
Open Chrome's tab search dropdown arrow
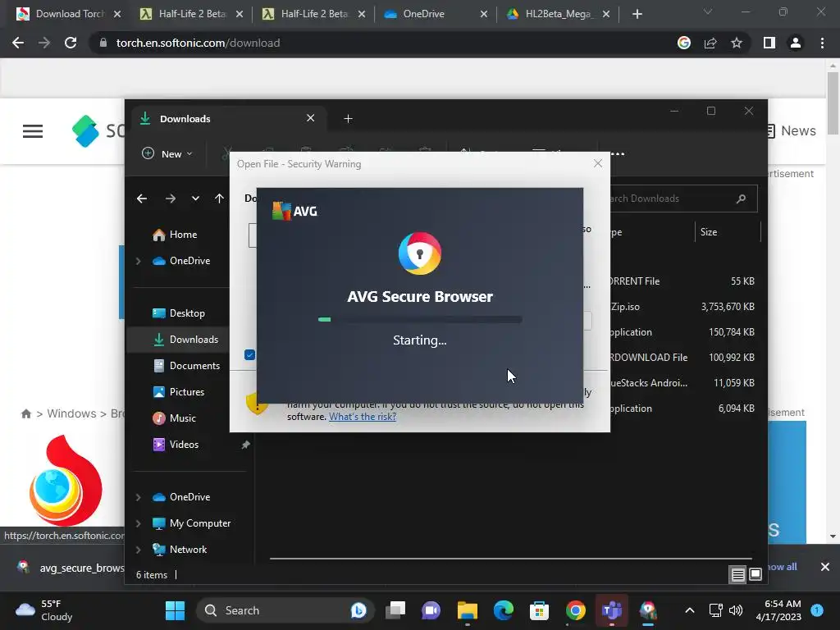708,11
